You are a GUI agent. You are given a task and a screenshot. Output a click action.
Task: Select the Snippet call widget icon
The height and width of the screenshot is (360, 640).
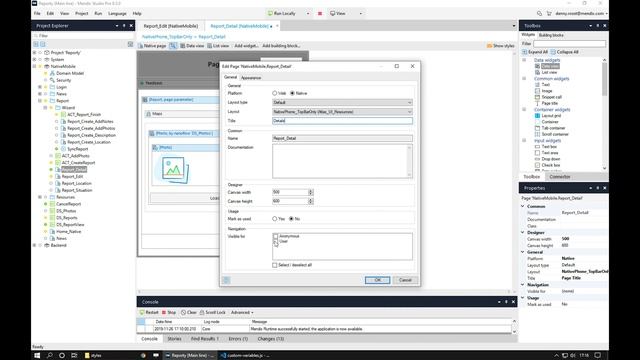pyautogui.click(x=537, y=97)
